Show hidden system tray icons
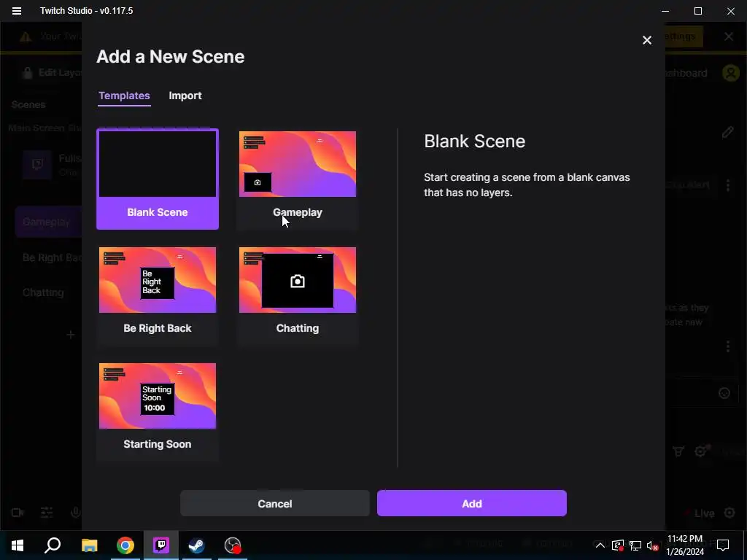The image size is (747, 560). coord(600,545)
